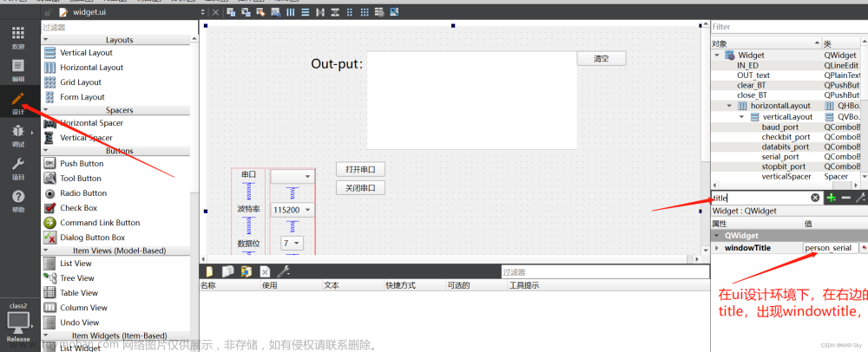Screen dimensions: 868x352
Task: Select the 设计 Design mode
Action: pos(18,103)
